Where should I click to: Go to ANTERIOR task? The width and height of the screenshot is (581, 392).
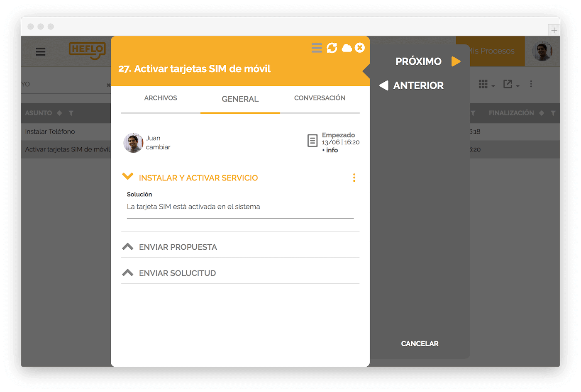[x=418, y=85]
